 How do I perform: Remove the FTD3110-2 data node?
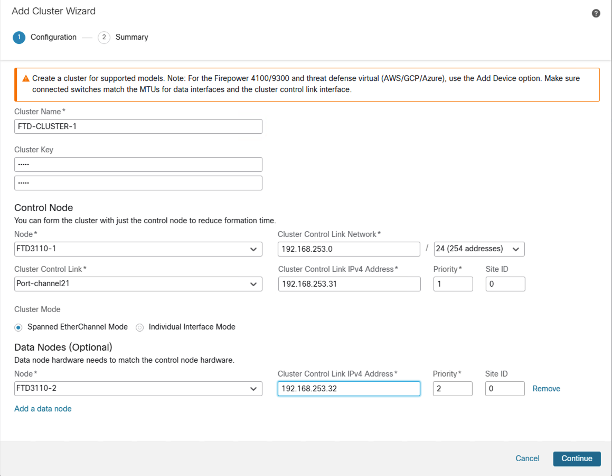[x=546, y=388]
